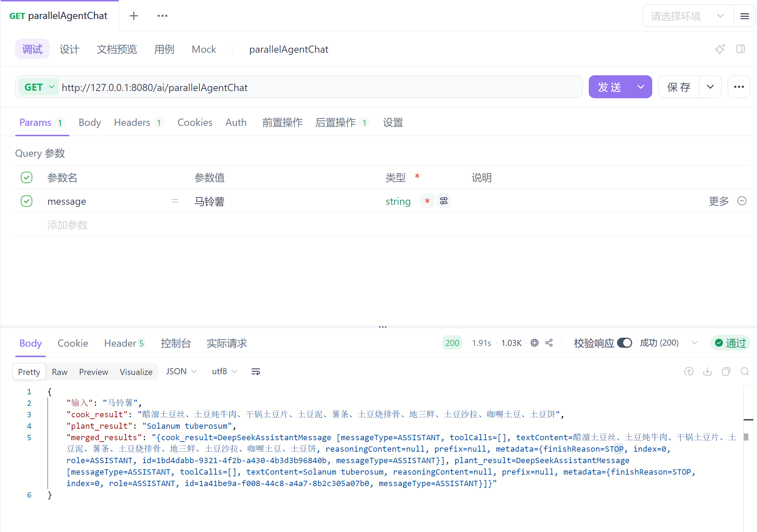Click the message parameter name cell
Image resolution: width=757 pixels, height=532 pixels.
(x=67, y=201)
